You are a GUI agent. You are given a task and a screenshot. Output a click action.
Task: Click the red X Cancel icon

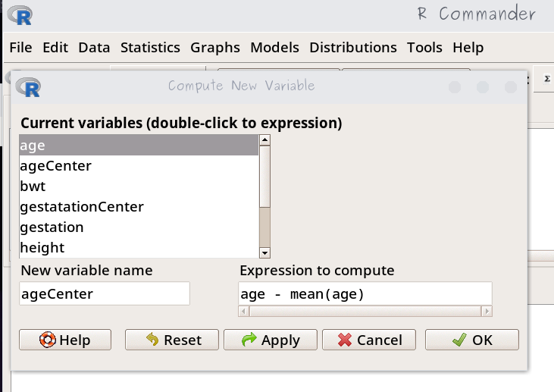pyautogui.click(x=345, y=340)
